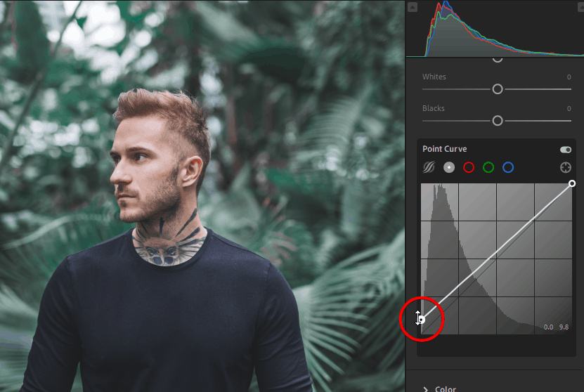This screenshot has width=584, height=392.
Task: Click the RGB histogram graph
Action: (x=495, y=29)
